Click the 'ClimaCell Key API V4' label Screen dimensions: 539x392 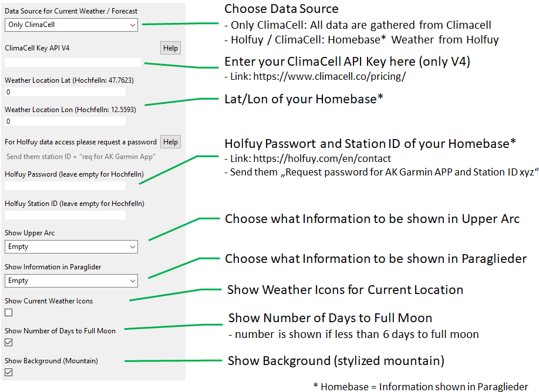(37, 48)
